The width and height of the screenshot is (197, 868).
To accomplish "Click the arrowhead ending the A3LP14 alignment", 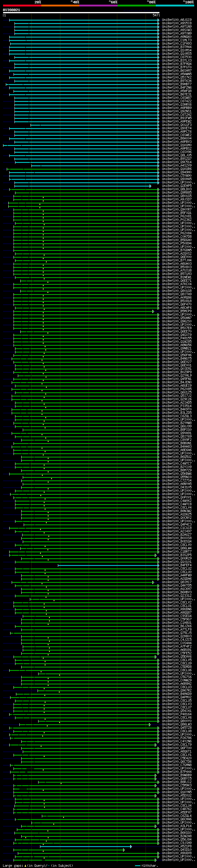I will click(156, 826).
